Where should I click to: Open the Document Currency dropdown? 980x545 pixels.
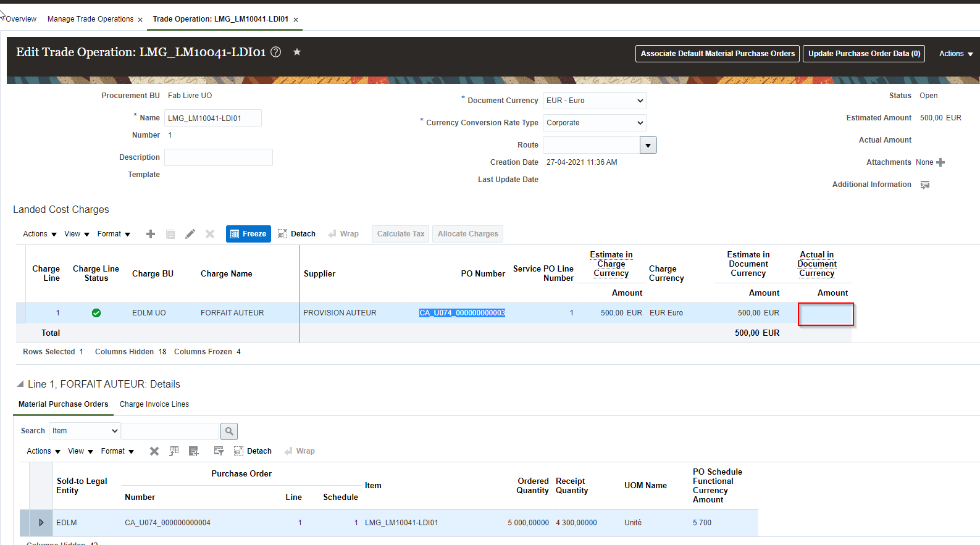tap(595, 101)
